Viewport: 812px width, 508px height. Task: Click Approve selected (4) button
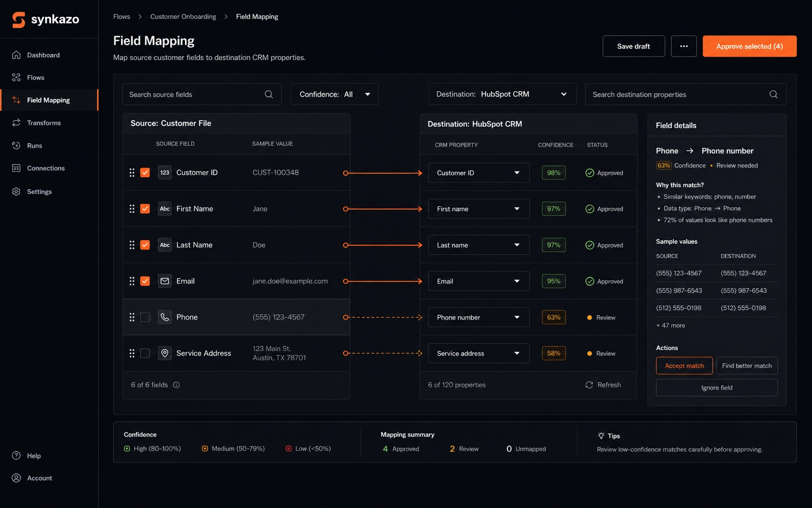750,46
